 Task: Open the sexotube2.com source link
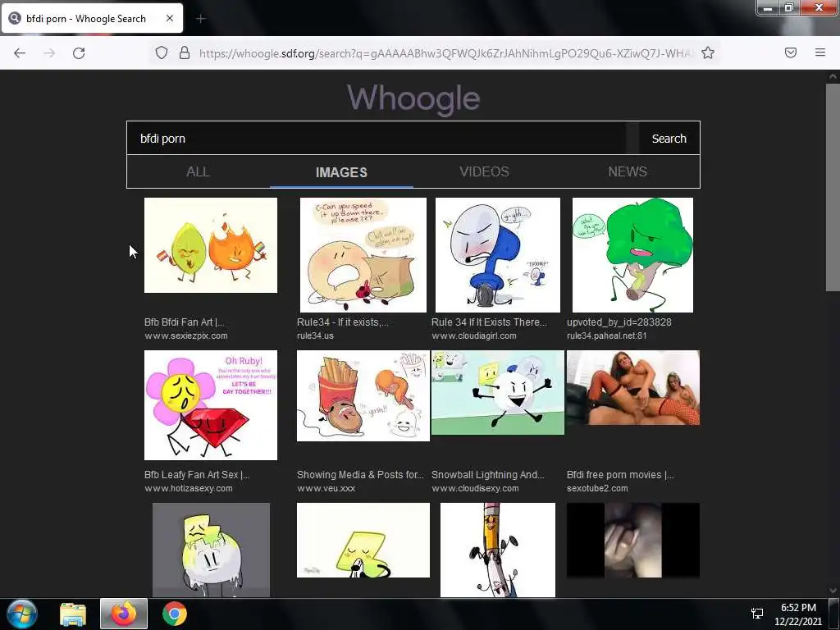pyautogui.click(x=597, y=489)
